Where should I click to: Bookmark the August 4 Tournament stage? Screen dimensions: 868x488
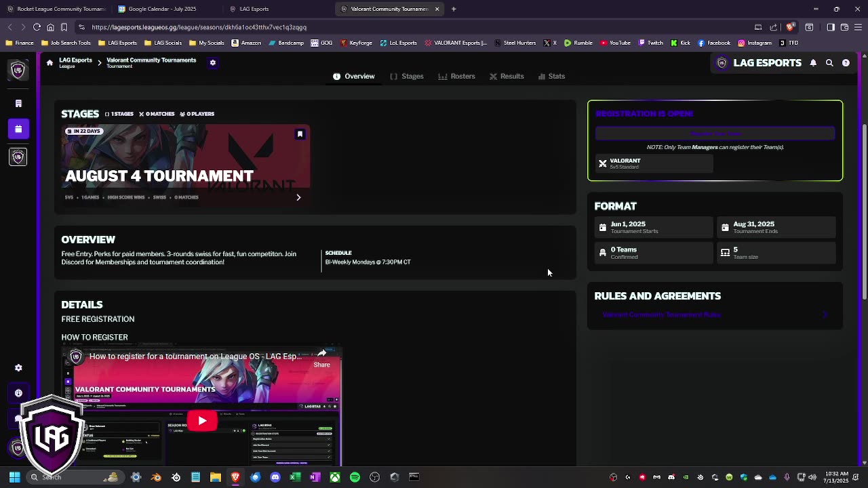click(300, 134)
